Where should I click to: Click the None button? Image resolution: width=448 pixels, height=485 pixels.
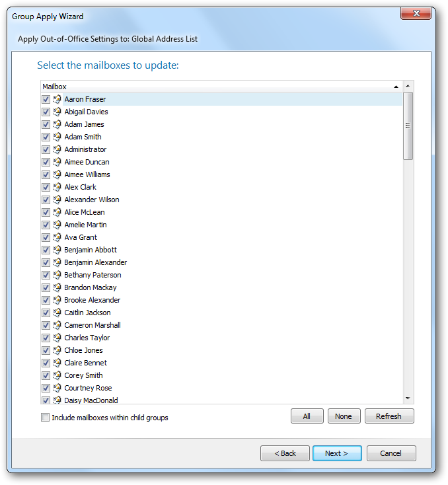[344, 416]
